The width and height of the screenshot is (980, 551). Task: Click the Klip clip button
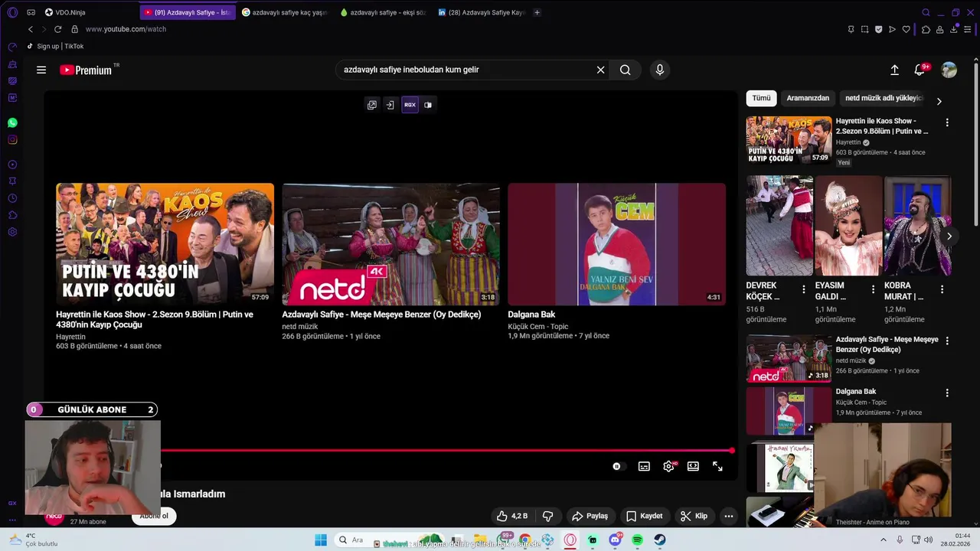pos(694,516)
